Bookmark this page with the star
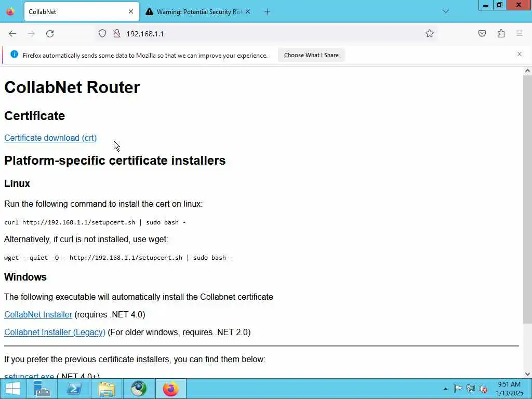The width and height of the screenshot is (532, 399). point(430,33)
